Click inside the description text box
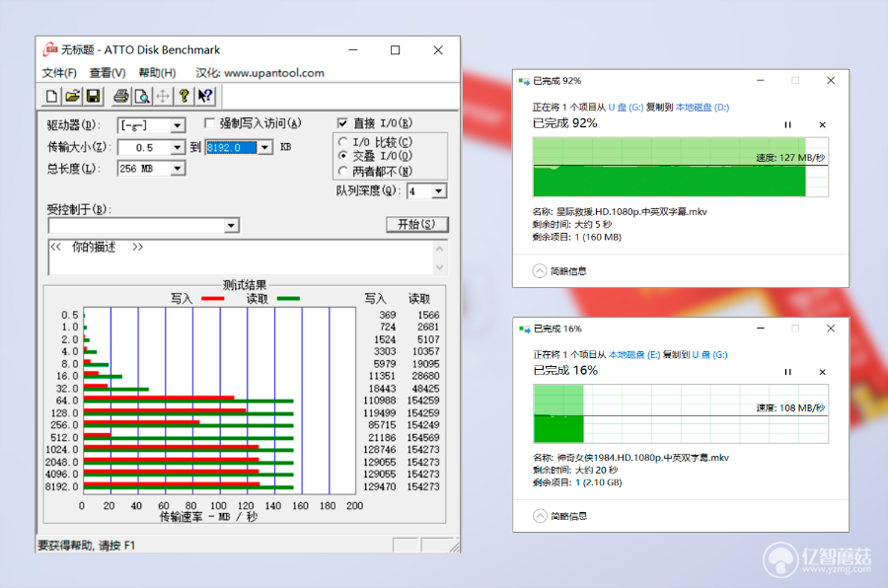This screenshot has width=888, height=588. point(242,257)
